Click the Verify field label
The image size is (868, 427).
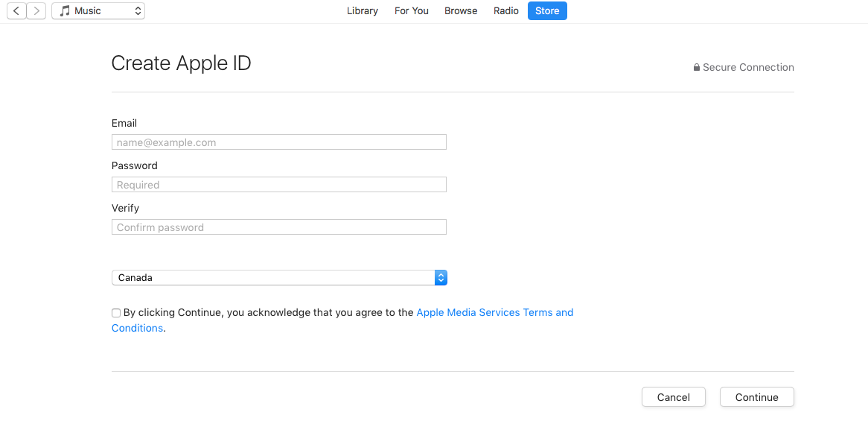125,208
